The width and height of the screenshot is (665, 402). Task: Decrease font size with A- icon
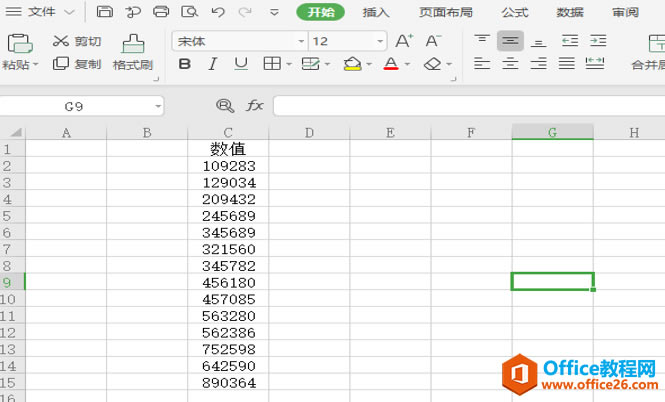point(433,41)
